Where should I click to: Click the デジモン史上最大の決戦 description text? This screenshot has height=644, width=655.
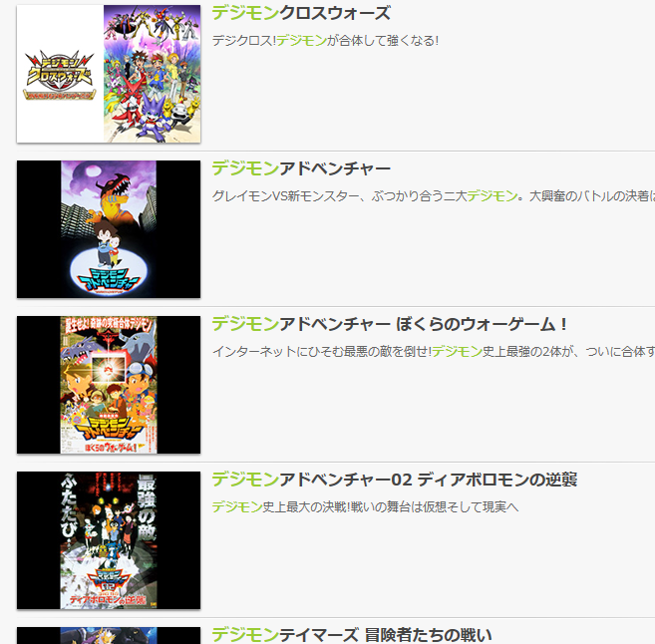pyautogui.click(x=365, y=507)
